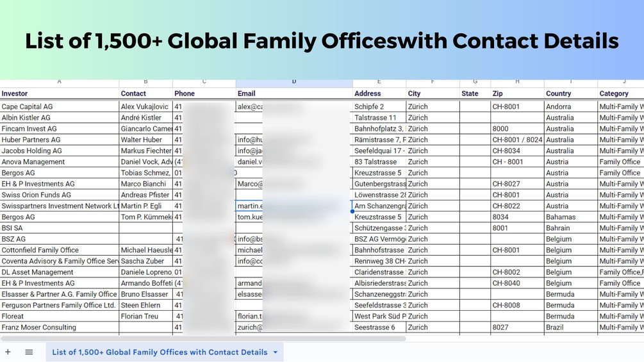Click the Zip header cell

518,94
